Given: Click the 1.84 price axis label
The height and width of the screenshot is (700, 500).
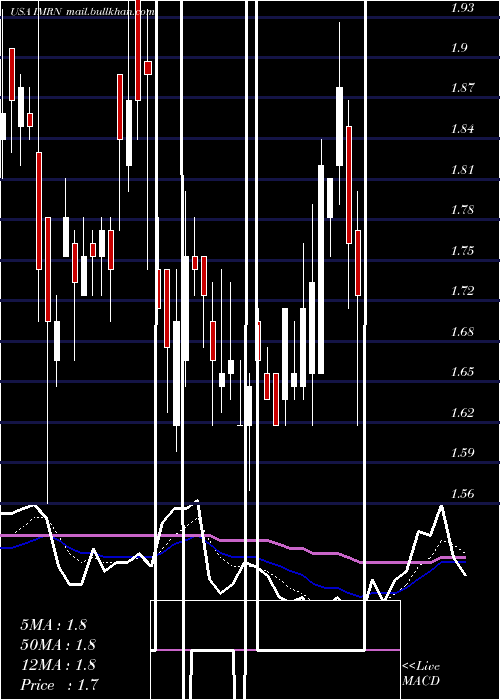Looking at the screenshot, I should click(x=462, y=129).
